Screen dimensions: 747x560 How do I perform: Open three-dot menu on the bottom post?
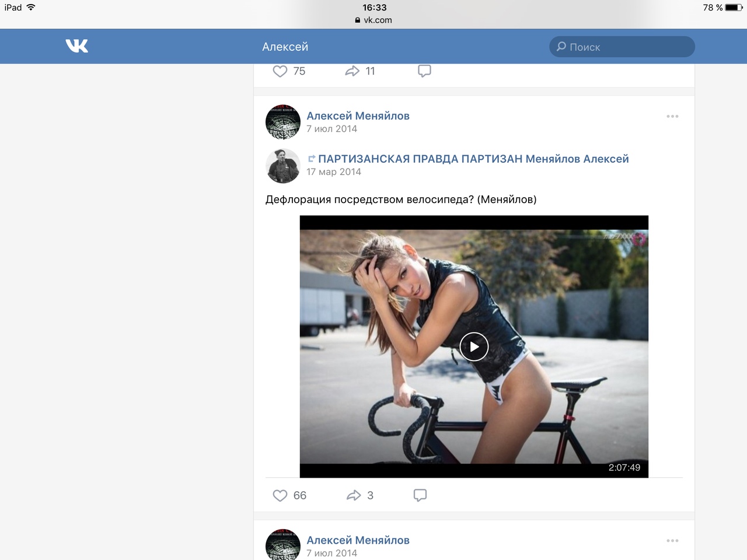[672, 541]
